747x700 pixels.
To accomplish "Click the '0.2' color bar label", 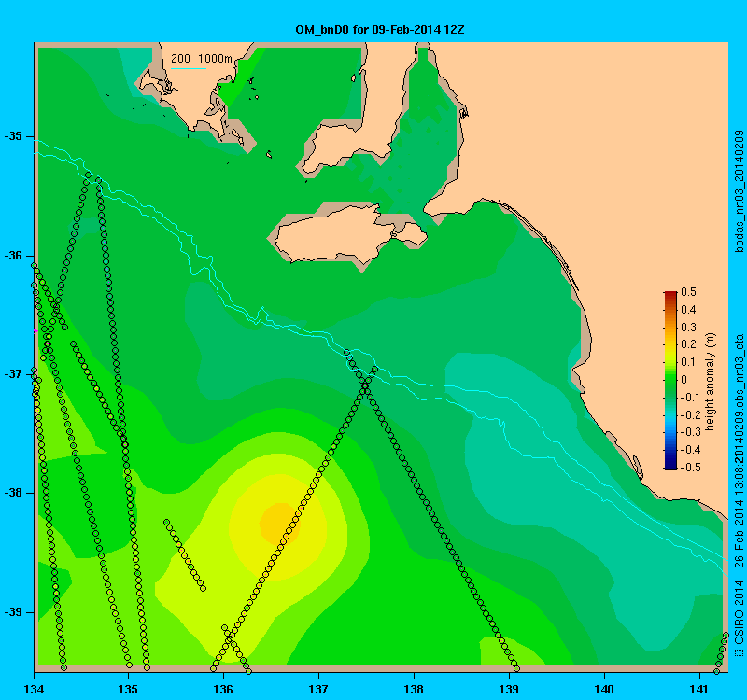I will tap(688, 344).
